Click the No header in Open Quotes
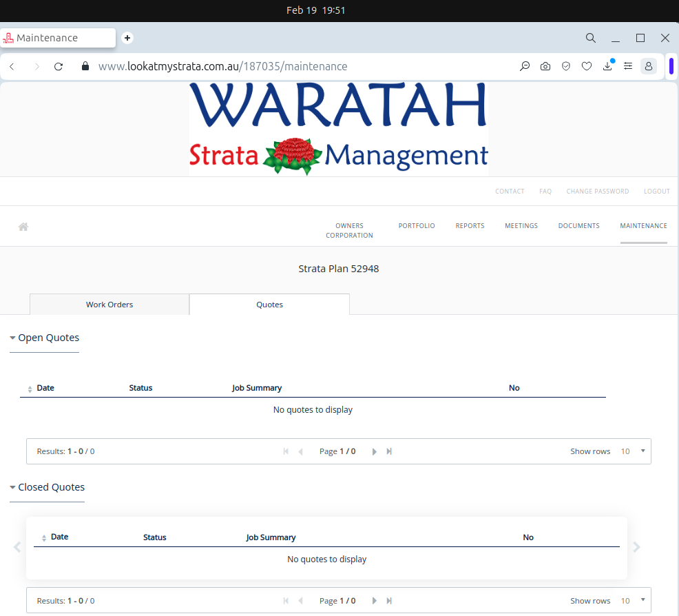The width and height of the screenshot is (679, 616). coord(514,388)
